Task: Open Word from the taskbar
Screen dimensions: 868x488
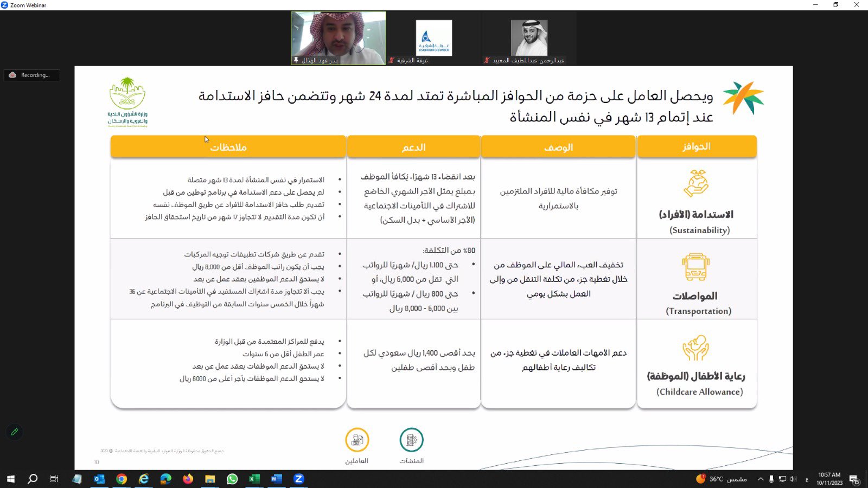Action: [x=277, y=479]
